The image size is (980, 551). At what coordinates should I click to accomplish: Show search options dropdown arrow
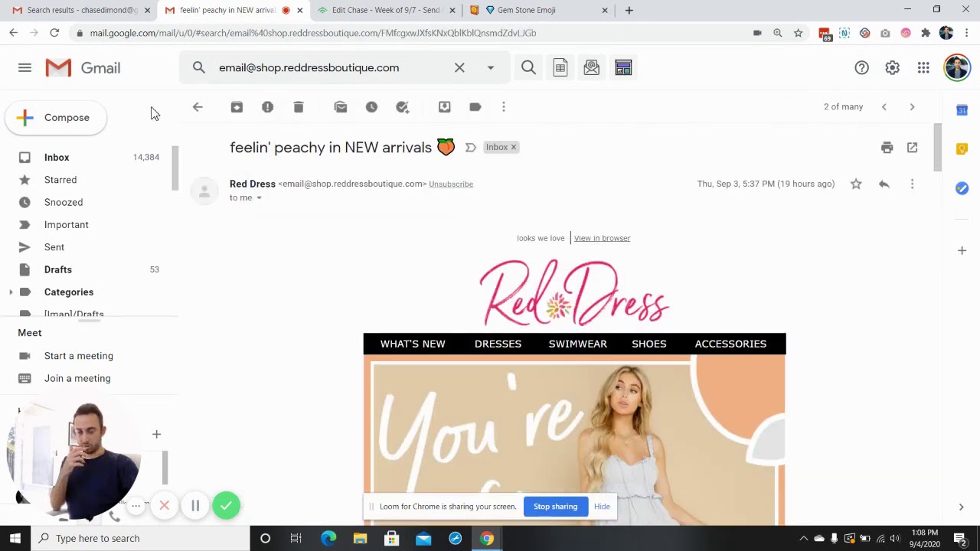coord(491,68)
